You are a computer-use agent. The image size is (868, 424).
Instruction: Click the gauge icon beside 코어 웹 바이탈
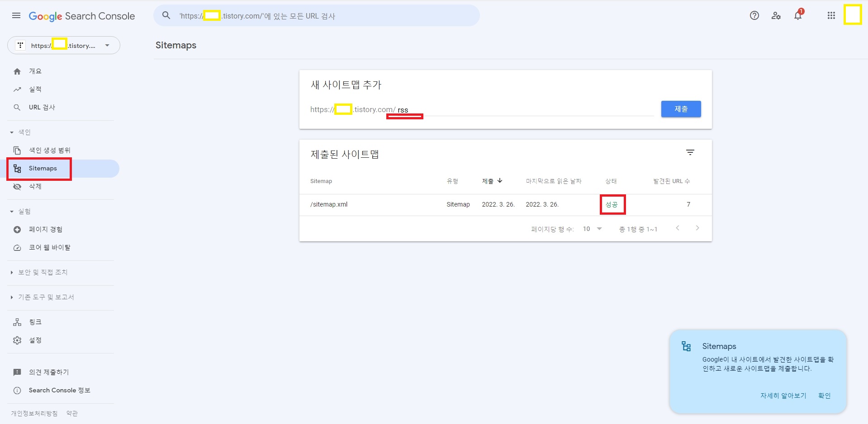coord(17,248)
